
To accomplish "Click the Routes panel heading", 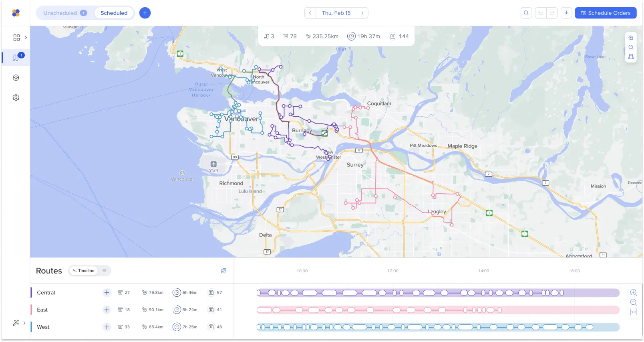I will [x=49, y=271].
